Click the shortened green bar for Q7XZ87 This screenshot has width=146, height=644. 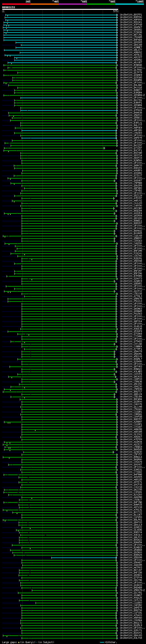point(54,148)
